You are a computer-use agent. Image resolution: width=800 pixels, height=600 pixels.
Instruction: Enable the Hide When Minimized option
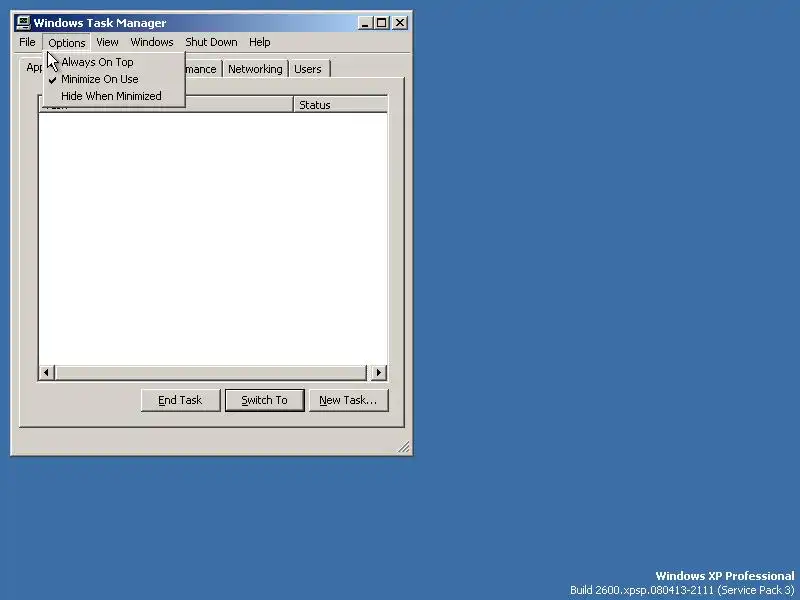coord(113,96)
